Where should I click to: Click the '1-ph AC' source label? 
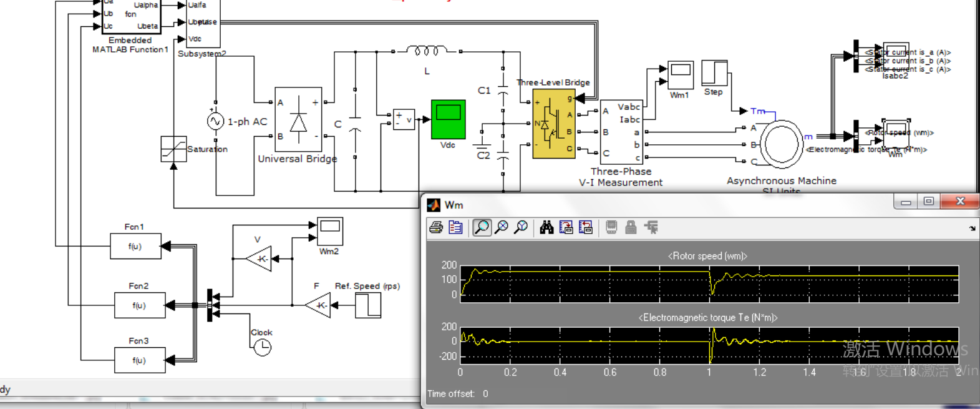coord(247,122)
